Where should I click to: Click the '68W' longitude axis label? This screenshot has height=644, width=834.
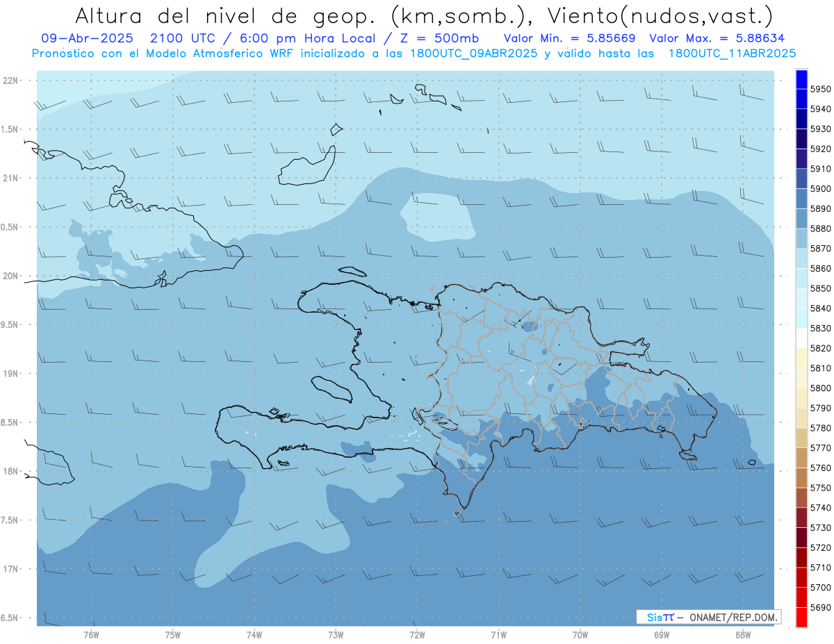pos(743,635)
